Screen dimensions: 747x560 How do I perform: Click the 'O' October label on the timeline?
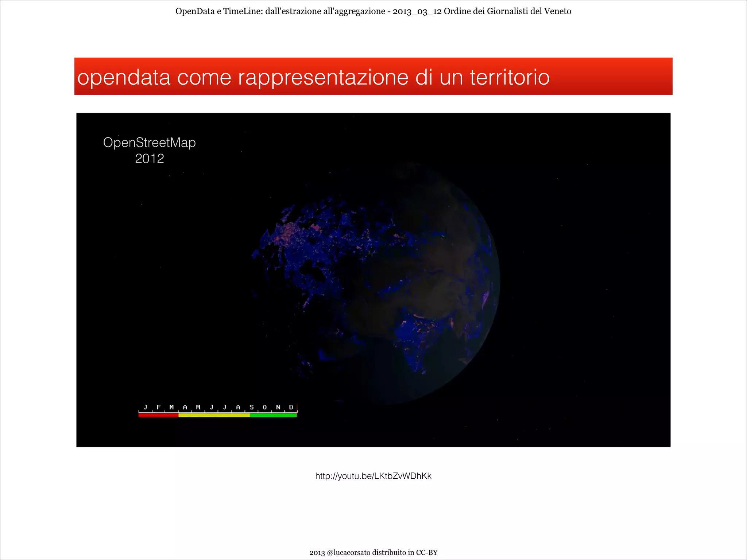click(265, 407)
